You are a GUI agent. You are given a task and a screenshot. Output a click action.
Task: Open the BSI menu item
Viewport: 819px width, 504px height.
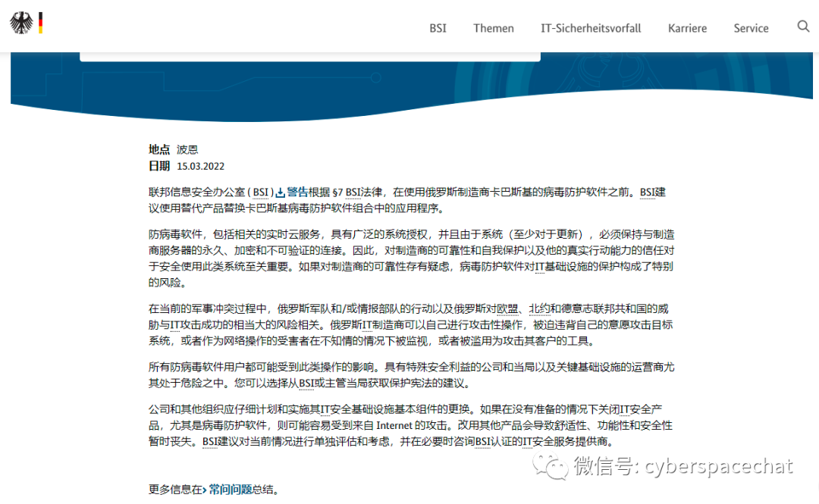438,28
